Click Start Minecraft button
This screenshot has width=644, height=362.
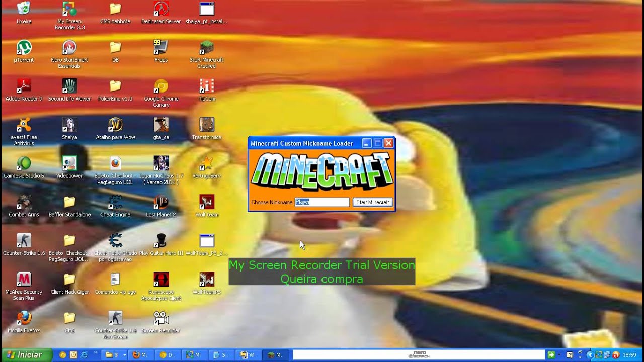pos(372,202)
